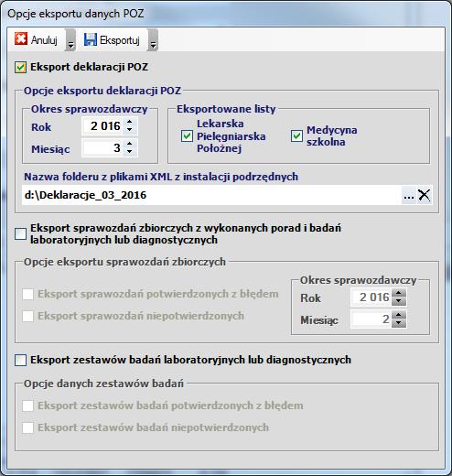
Task: Click the Eksportuj save button
Action: pyautogui.click(x=112, y=39)
